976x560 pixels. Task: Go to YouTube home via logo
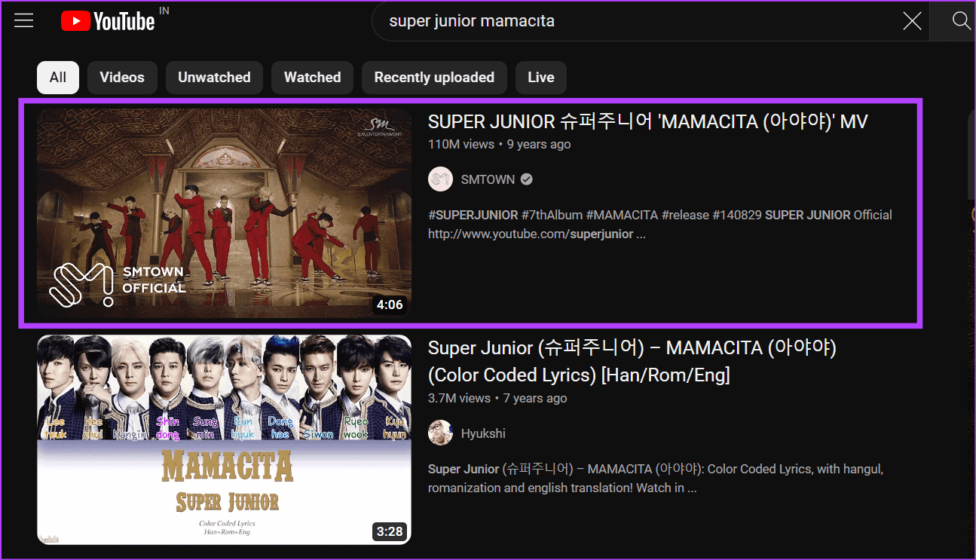[x=108, y=21]
